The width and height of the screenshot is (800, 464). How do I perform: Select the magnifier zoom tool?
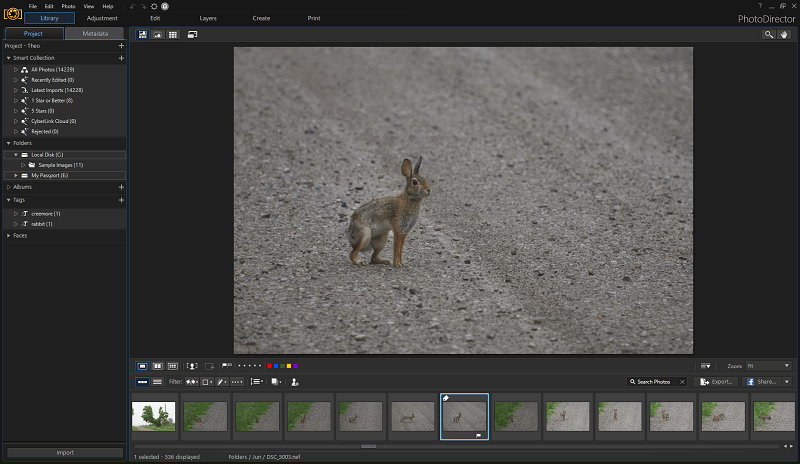(x=768, y=35)
